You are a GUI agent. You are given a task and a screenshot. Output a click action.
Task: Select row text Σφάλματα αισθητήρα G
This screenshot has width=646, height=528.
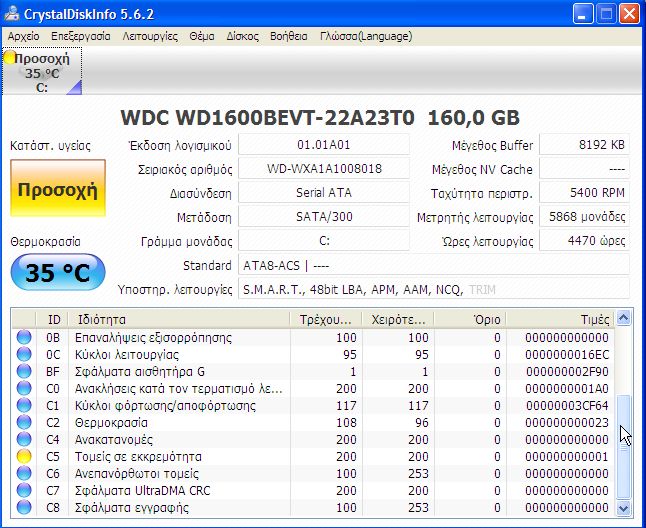tap(139, 371)
